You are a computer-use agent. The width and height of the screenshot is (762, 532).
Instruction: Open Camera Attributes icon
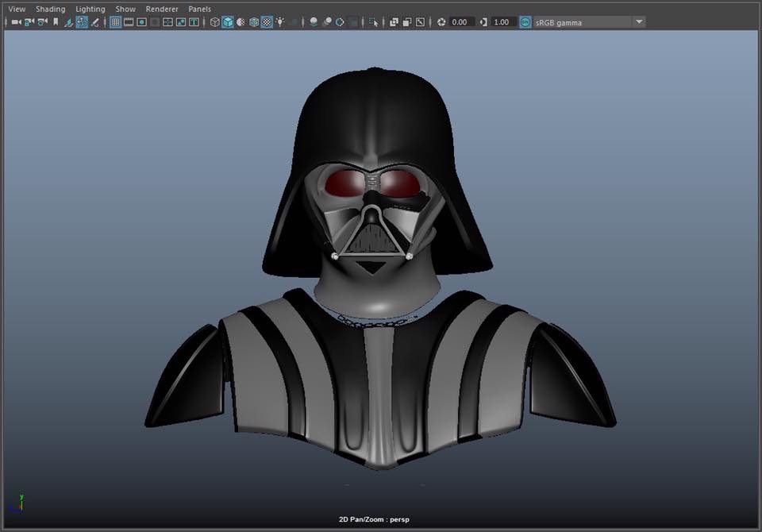pos(43,22)
